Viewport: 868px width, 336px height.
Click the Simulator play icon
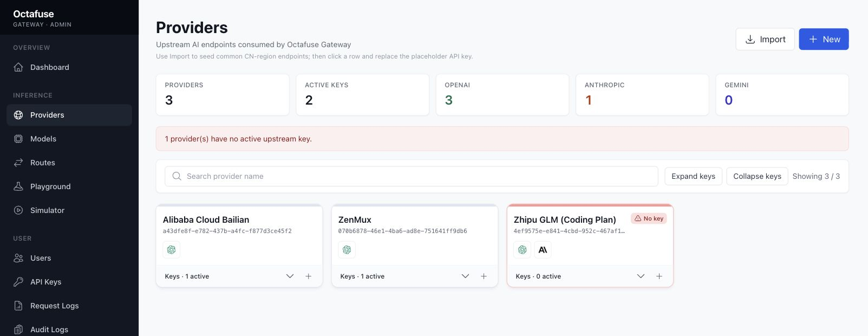(18, 210)
